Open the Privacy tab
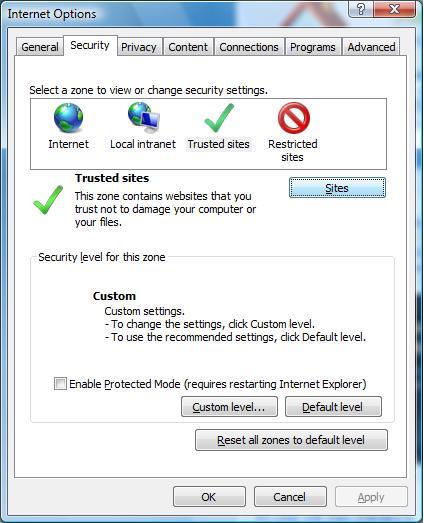 139,47
